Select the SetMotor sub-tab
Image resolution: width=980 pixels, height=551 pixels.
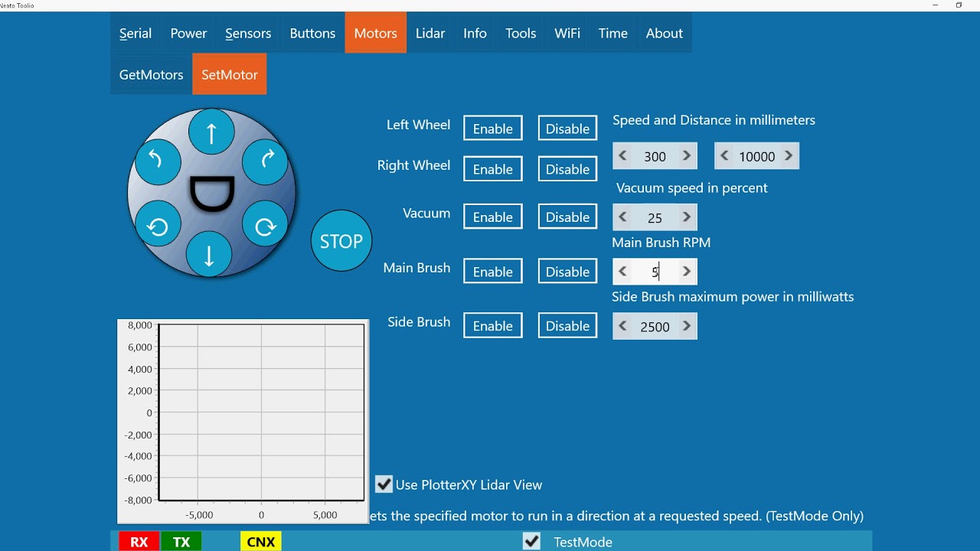pyautogui.click(x=230, y=74)
